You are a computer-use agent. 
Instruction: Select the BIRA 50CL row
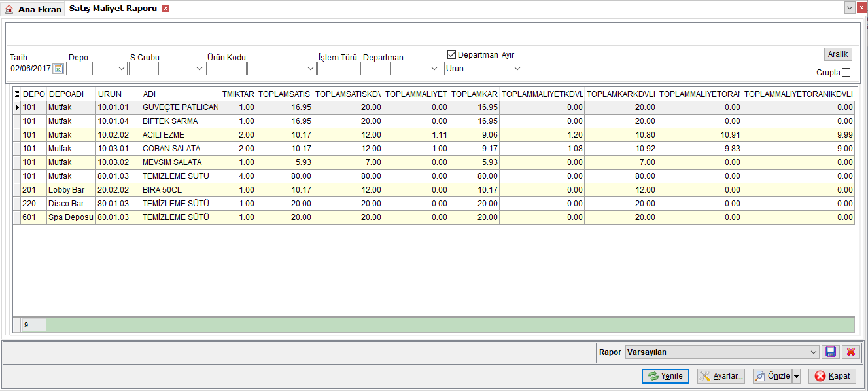(434, 190)
